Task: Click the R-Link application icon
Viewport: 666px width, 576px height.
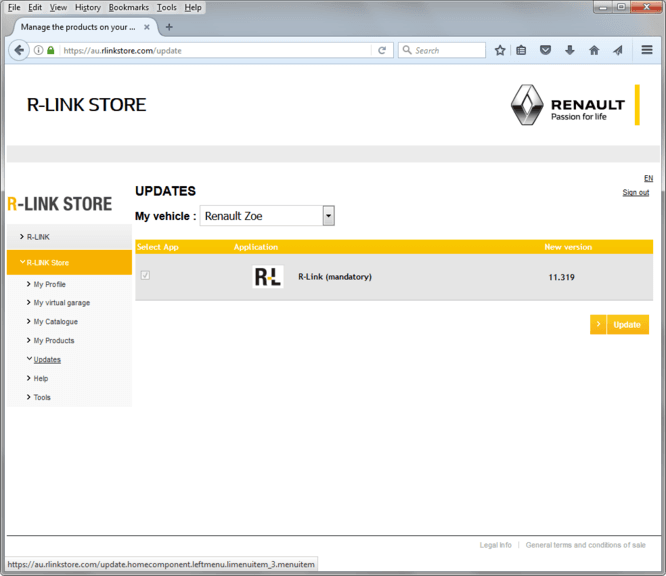Action: click(268, 277)
